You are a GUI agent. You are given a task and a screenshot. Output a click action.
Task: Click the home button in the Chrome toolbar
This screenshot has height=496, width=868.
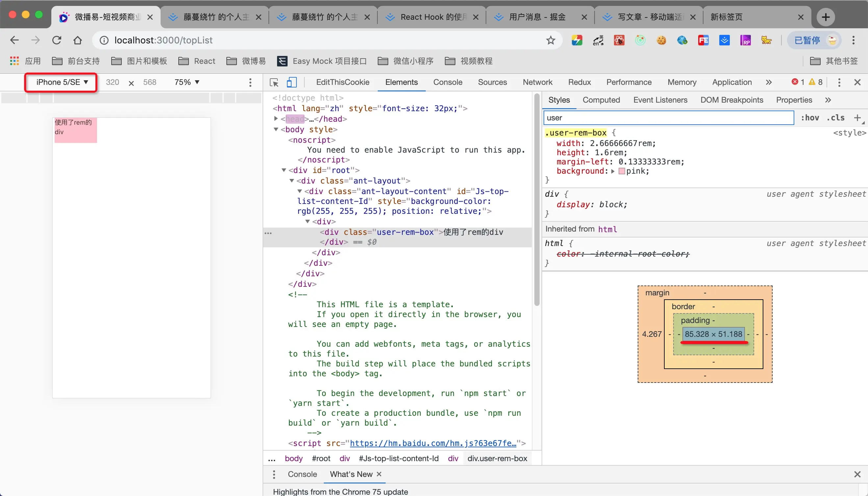[78, 40]
